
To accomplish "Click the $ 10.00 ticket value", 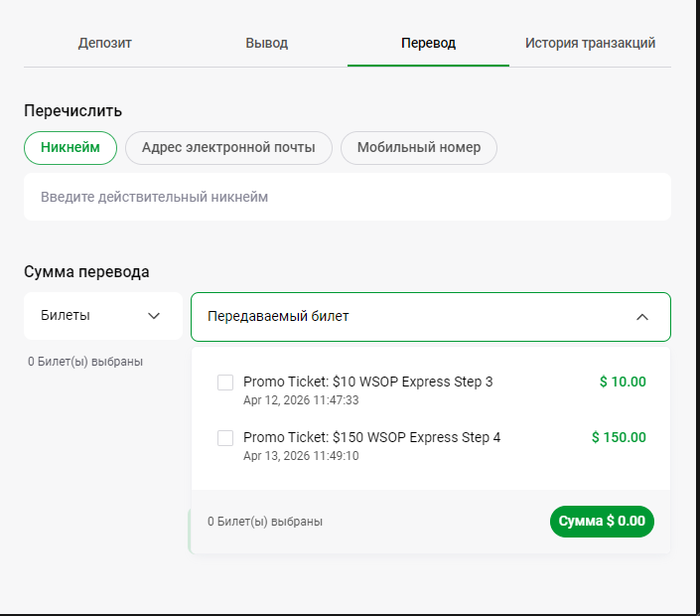I will (622, 381).
